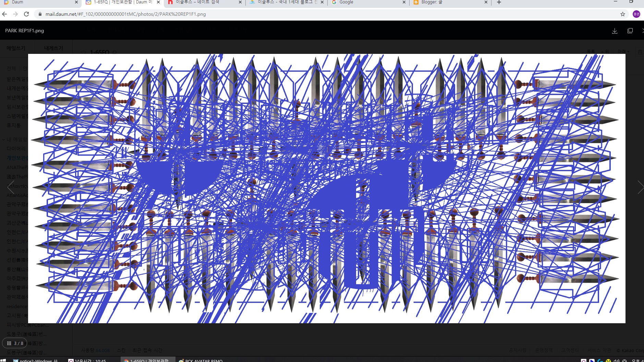Close the 1-65FQ mail tab
644x362 pixels.
click(158, 2)
